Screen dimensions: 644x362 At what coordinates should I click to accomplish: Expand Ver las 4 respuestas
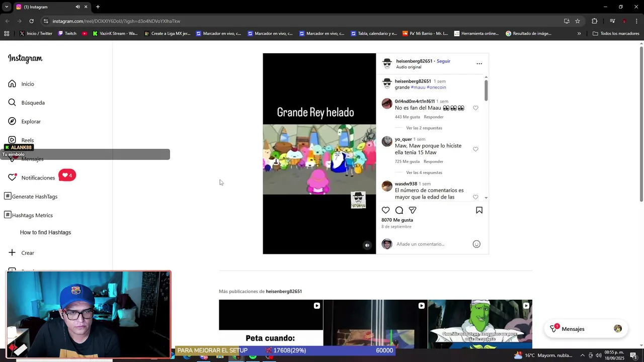pos(424,173)
